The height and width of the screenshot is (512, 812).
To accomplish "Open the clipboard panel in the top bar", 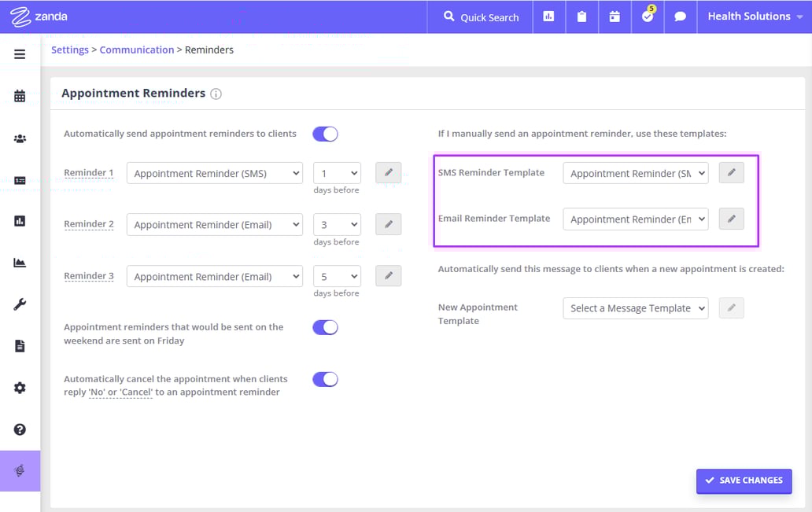I will coord(581,17).
